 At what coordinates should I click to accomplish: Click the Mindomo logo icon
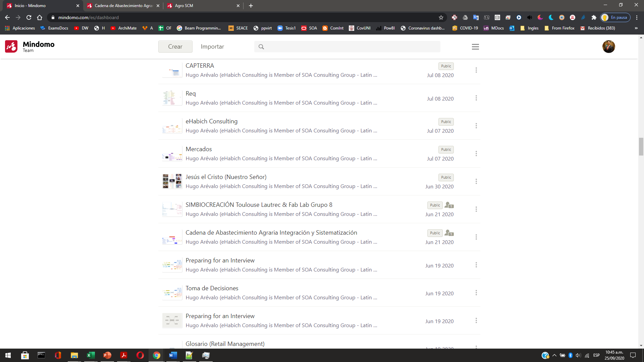(x=11, y=47)
